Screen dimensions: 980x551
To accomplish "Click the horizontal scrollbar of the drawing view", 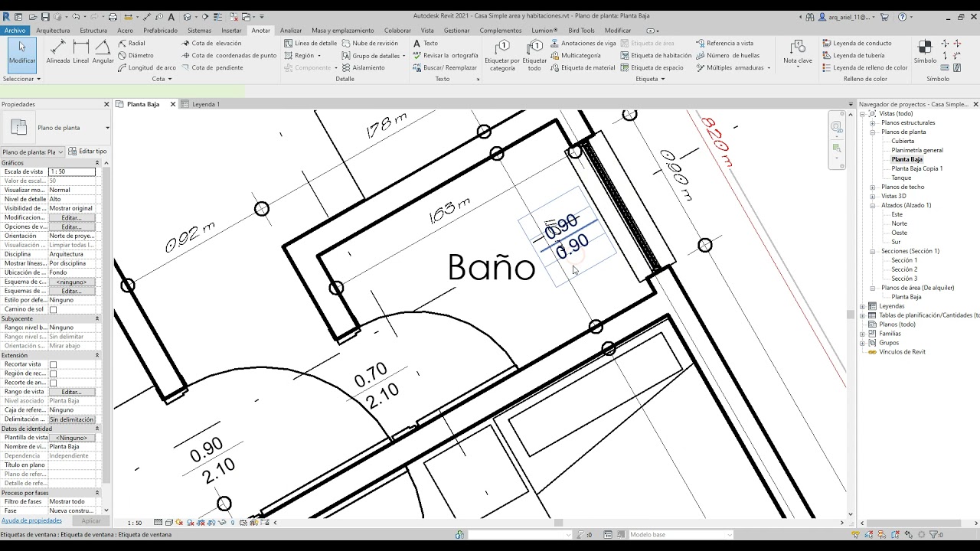I will (x=559, y=523).
